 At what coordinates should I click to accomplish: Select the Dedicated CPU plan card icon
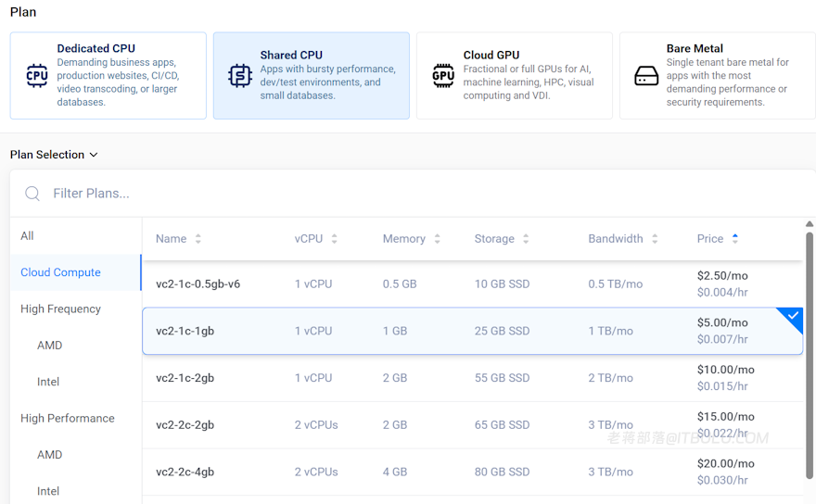37,75
